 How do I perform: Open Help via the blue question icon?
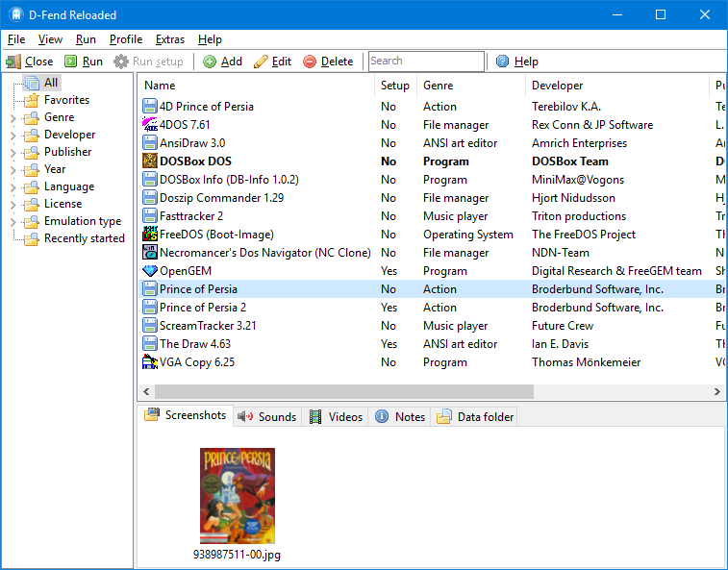pyautogui.click(x=503, y=62)
